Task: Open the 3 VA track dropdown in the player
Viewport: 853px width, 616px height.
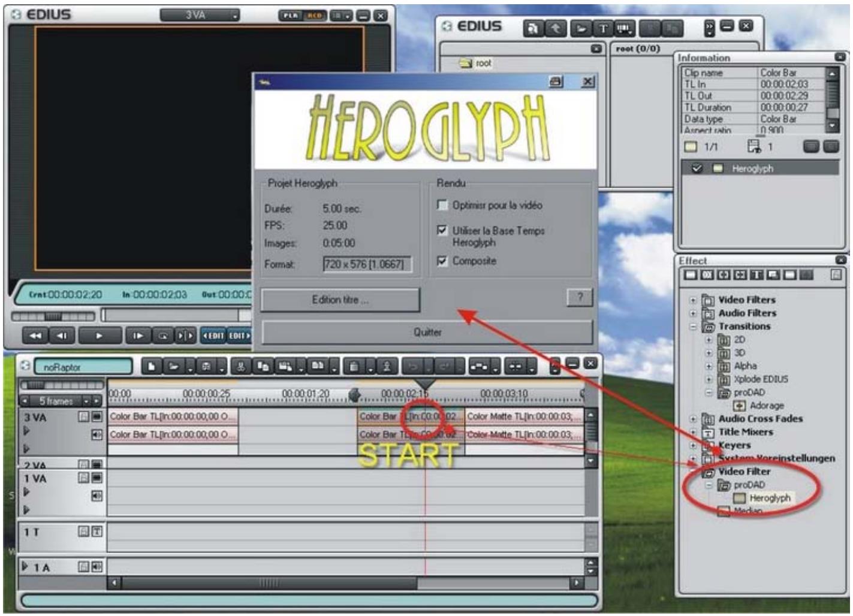Action: [200, 15]
